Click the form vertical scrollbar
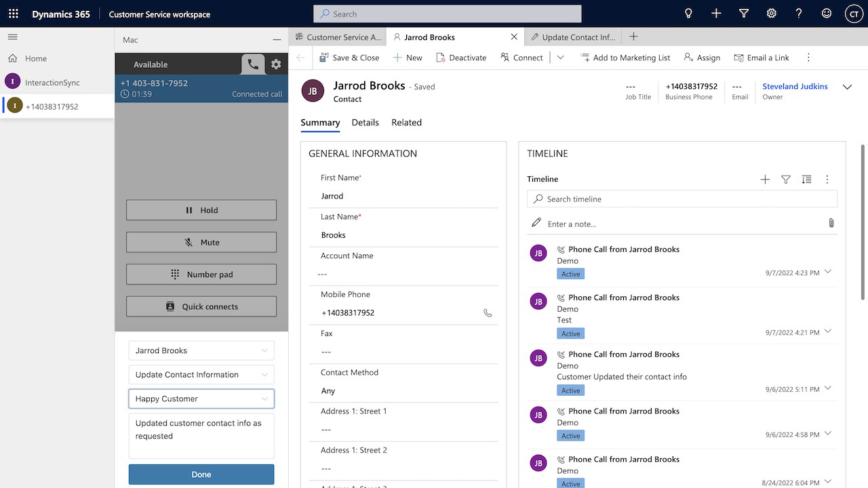Viewport: 868px width, 488px height. pyautogui.click(x=863, y=222)
